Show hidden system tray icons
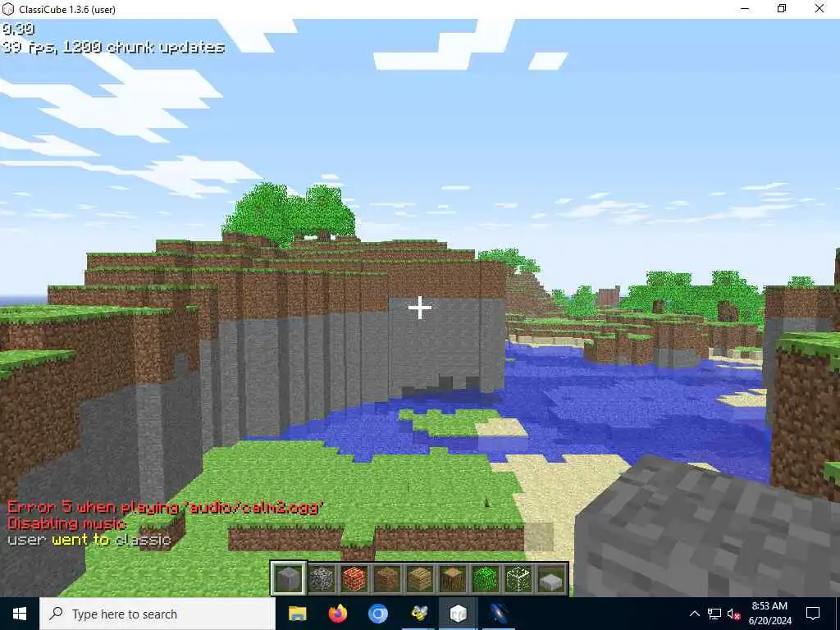Image resolution: width=840 pixels, height=630 pixels. coord(694,614)
